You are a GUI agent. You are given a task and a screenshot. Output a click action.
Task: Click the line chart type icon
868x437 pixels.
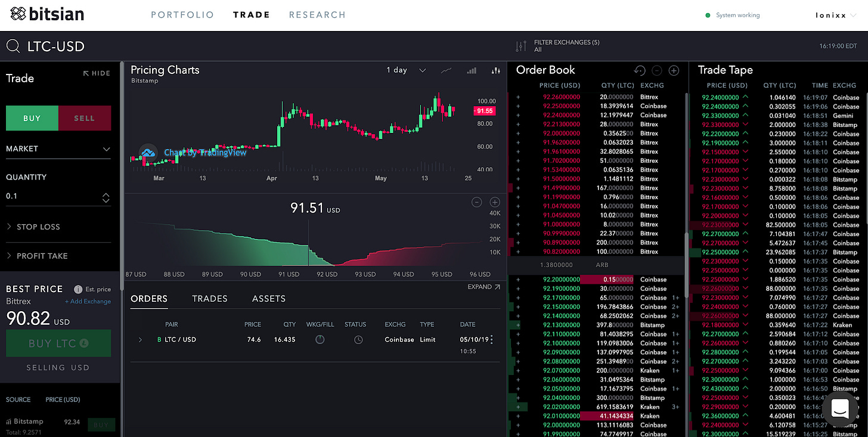[446, 70]
